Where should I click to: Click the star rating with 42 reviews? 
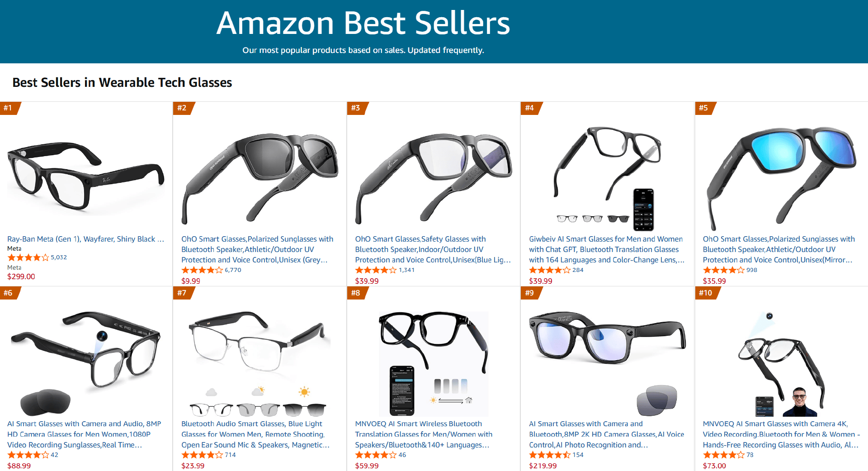pyautogui.click(x=28, y=455)
